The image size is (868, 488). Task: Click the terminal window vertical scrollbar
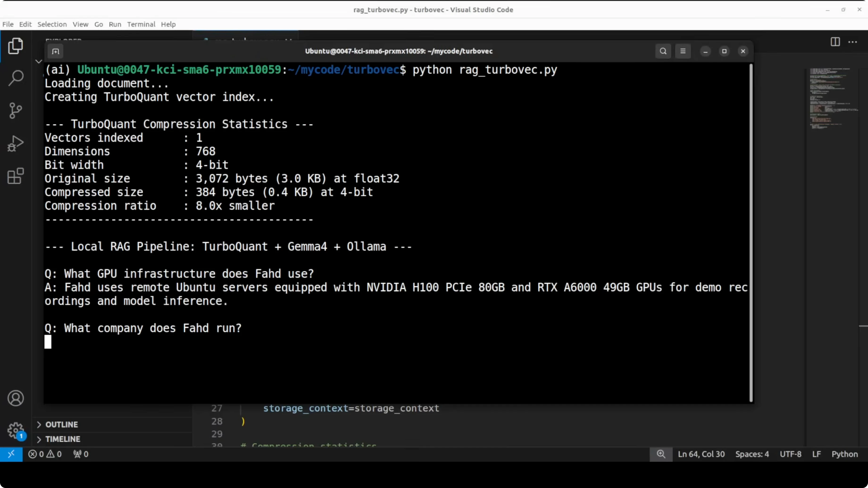pyautogui.click(x=751, y=232)
